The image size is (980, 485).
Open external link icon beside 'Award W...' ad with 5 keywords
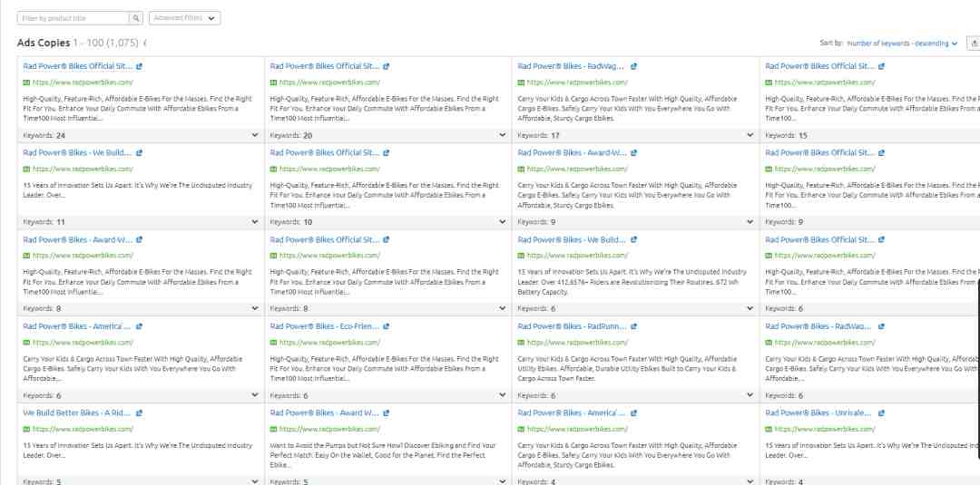coord(387,413)
